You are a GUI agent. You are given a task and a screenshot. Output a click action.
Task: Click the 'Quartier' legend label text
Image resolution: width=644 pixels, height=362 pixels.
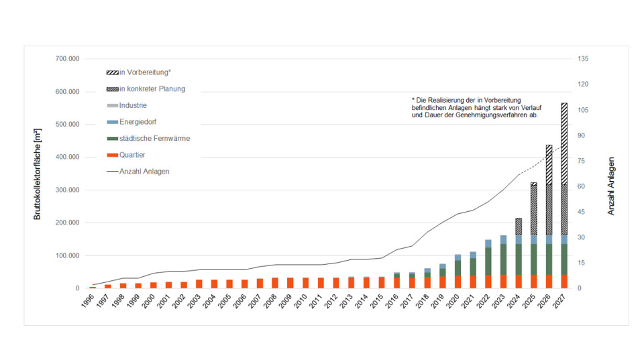click(132, 155)
